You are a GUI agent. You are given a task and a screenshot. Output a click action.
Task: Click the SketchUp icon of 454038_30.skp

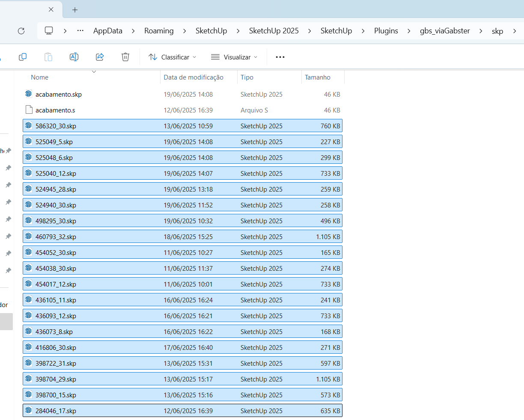pyautogui.click(x=29, y=268)
